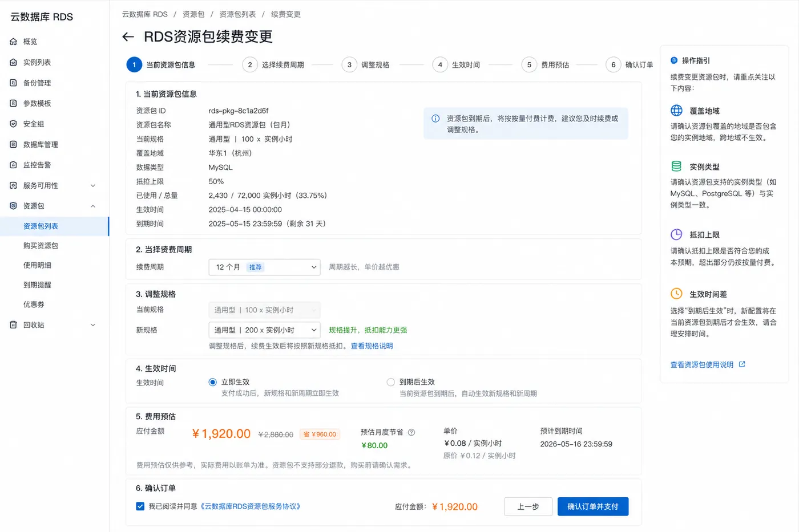Click external link icon after 查看资源包使用说明

pos(742,364)
